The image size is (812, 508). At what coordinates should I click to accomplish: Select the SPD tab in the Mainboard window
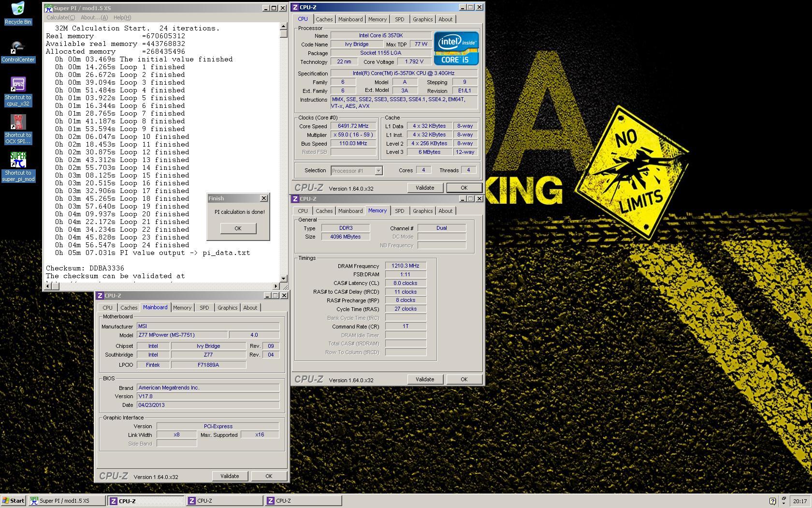pos(204,308)
